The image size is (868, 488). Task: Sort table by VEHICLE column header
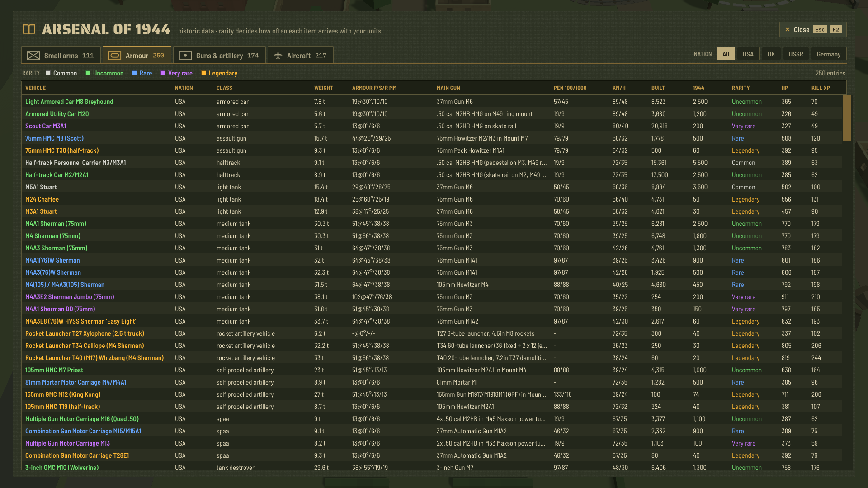pos(35,88)
